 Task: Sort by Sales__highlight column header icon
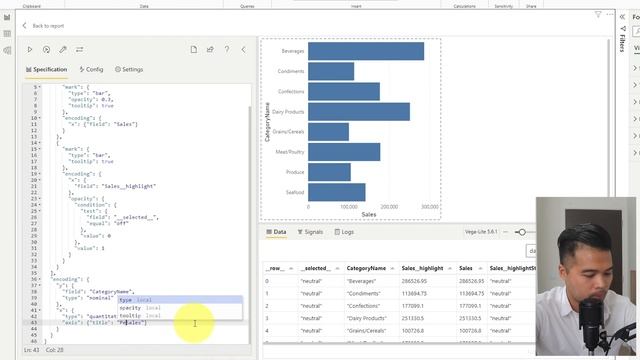[x=450, y=269]
